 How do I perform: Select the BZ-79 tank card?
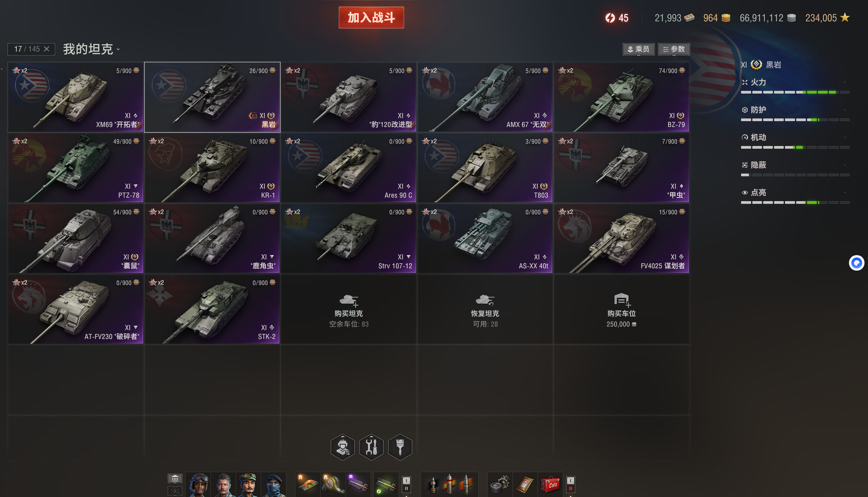pos(621,97)
